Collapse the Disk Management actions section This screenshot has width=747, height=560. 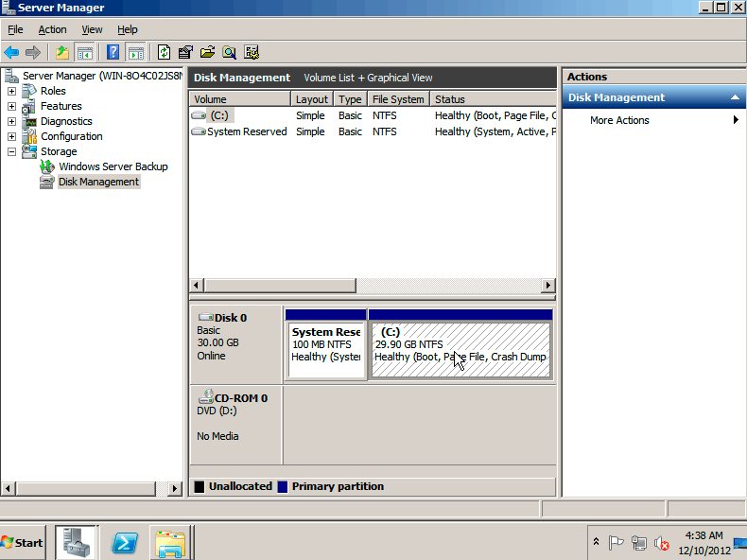pos(735,97)
